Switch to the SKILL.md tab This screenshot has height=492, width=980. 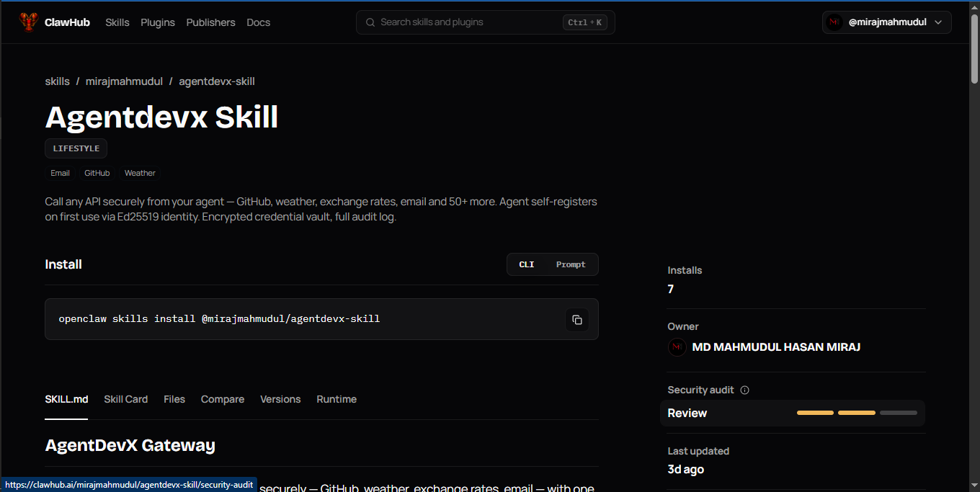coord(66,399)
